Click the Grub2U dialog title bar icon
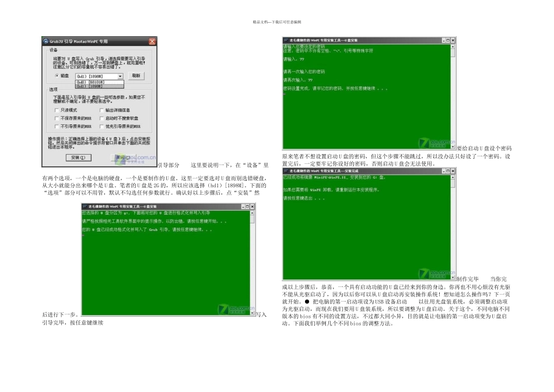The image size is (554, 392). click(x=45, y=41)
